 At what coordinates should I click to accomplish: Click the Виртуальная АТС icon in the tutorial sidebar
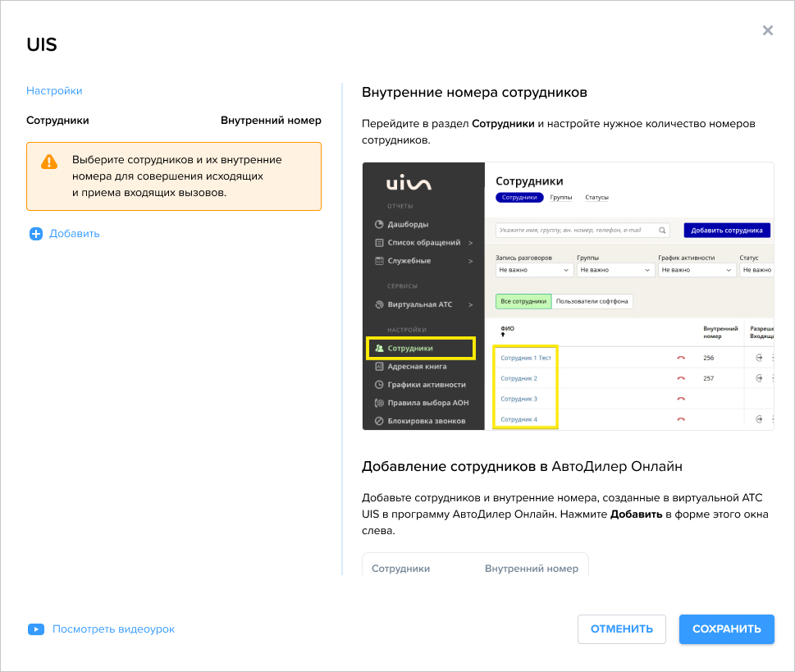pyautogui.click(x=379, y=304)
